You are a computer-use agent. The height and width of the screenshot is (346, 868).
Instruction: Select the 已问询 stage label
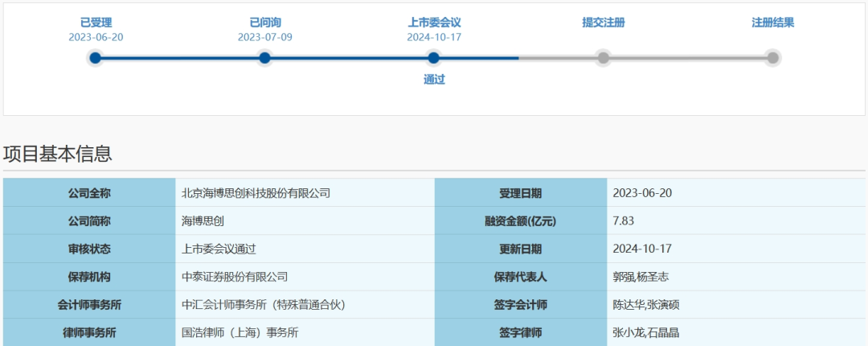(264, 23)
